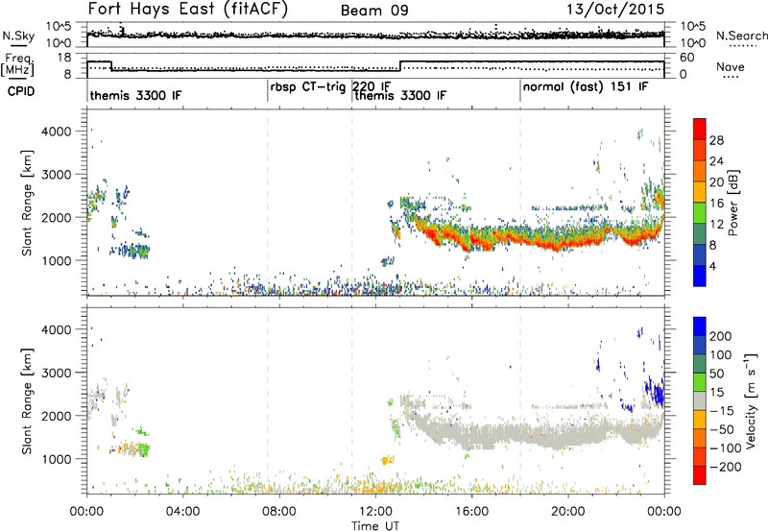
Task: Click the dotted line sample under Nave
Action: click(x=731, y=78)
